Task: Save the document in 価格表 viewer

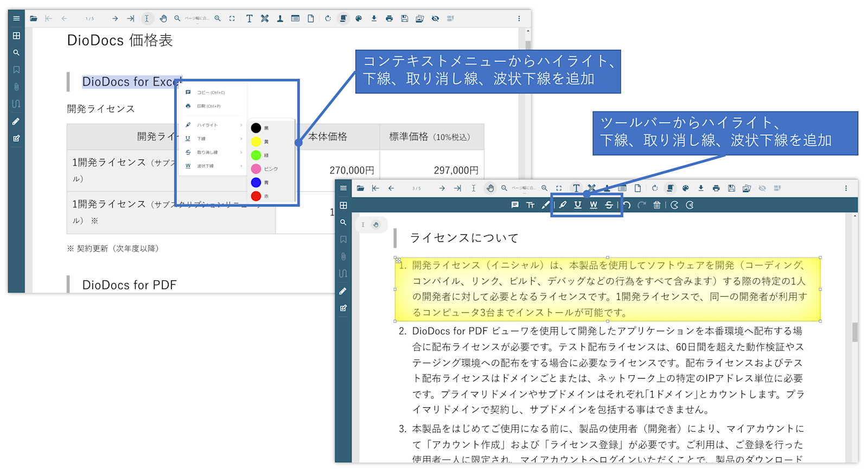Action: pos(404,18)
